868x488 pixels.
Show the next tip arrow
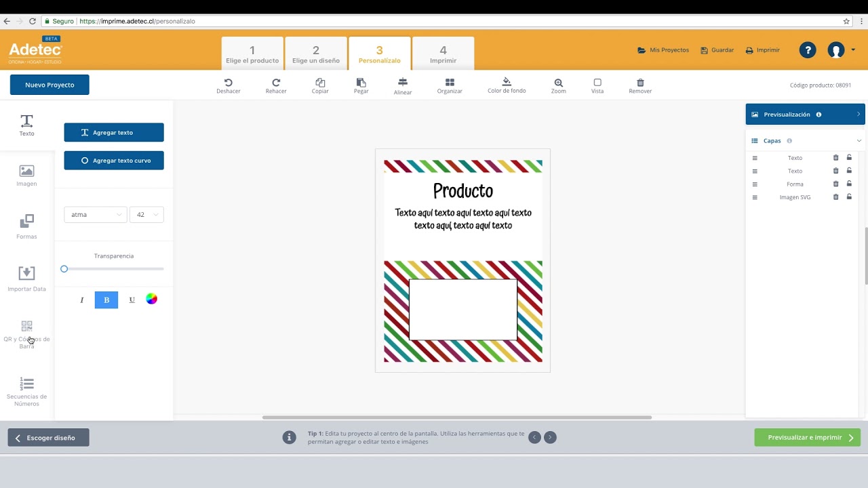[x=551, y=437]
